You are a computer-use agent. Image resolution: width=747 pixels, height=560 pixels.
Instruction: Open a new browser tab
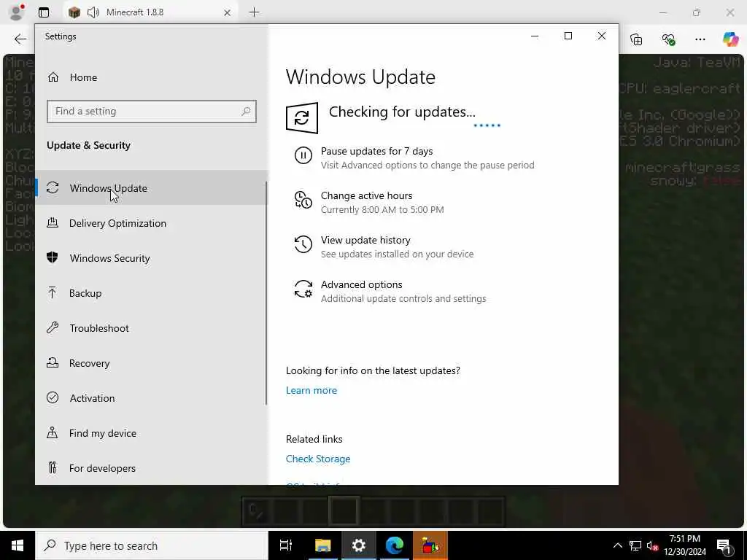[x=255, y=12]
